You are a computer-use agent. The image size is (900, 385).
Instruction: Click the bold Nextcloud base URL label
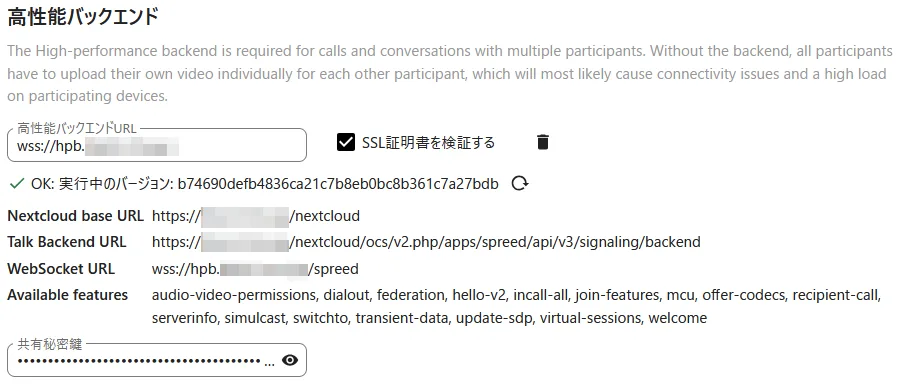tap(75, 216)
